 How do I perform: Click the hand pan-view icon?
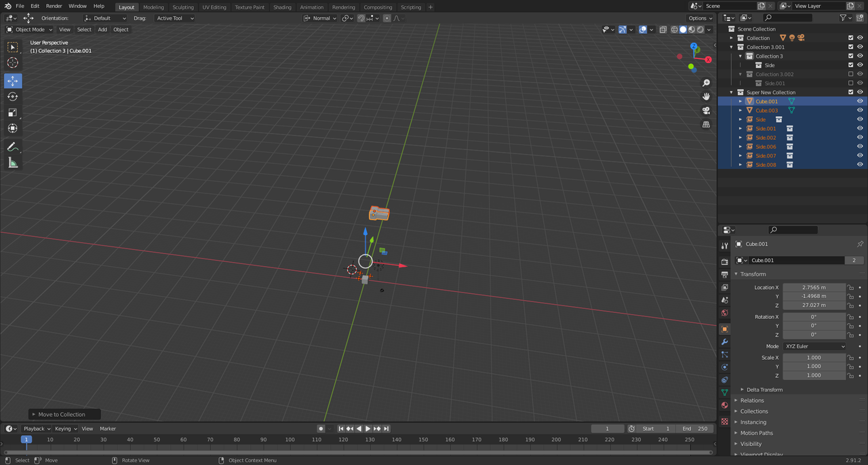[706, 97]
